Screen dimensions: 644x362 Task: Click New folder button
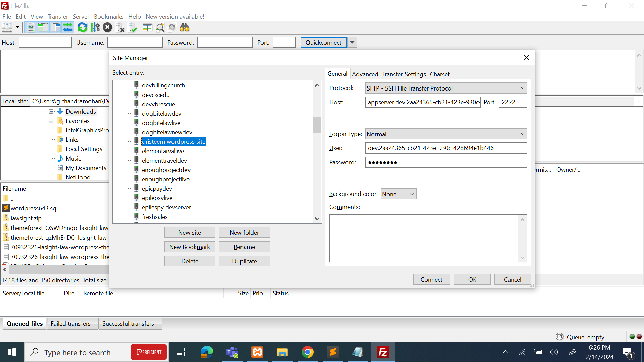point(244,232)
